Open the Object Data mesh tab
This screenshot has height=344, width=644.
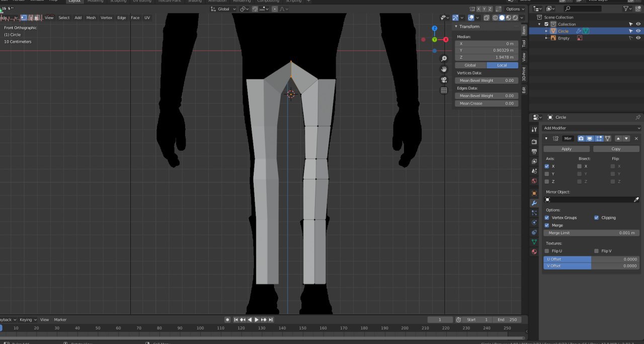[x=534, y=242]
